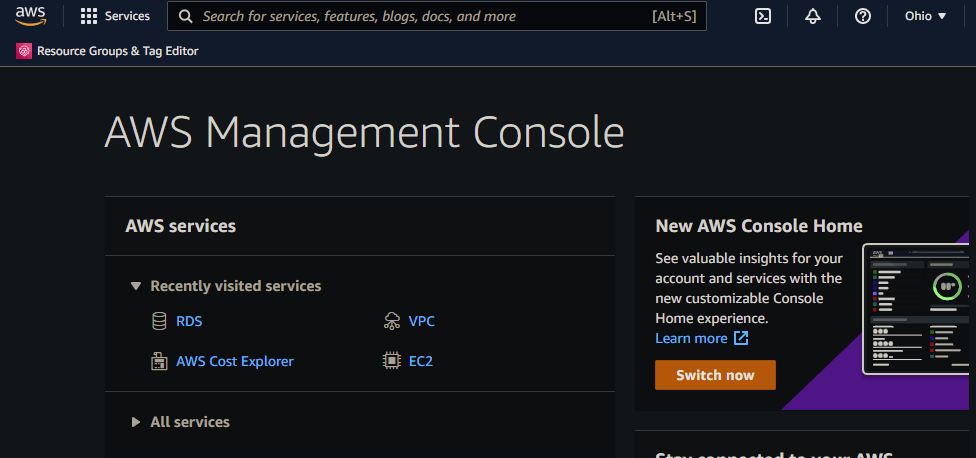Click the EC2 chip icon
976x458 pixels.
click(x=391, y=361)
